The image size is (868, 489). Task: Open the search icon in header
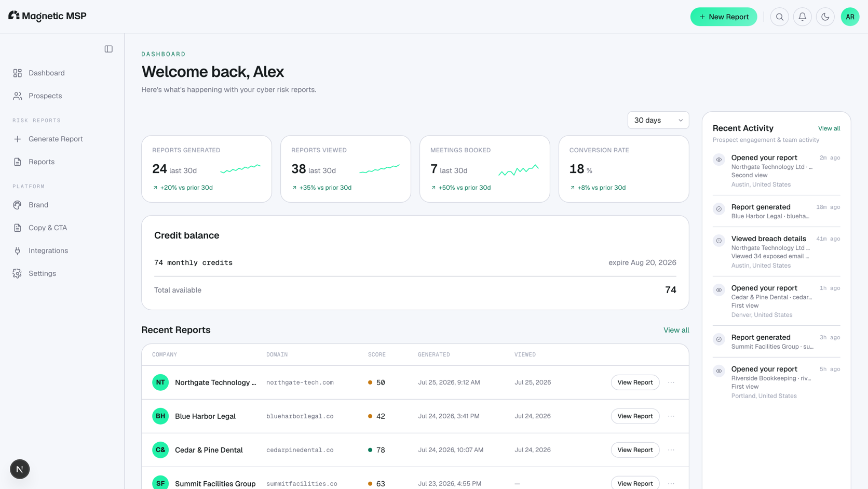[x=779, y=17]
